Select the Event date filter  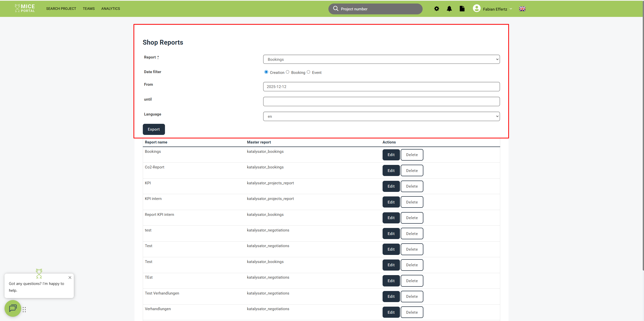click(308, 72)
